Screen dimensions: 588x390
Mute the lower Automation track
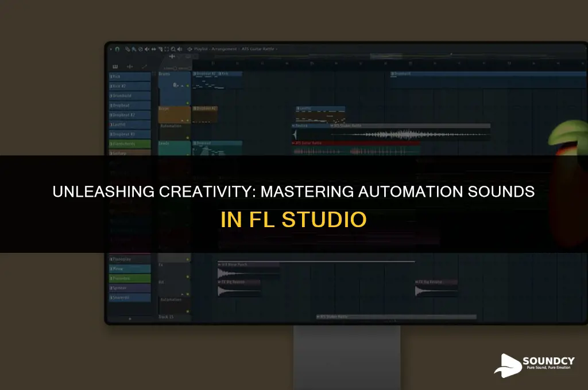(188, 311)
